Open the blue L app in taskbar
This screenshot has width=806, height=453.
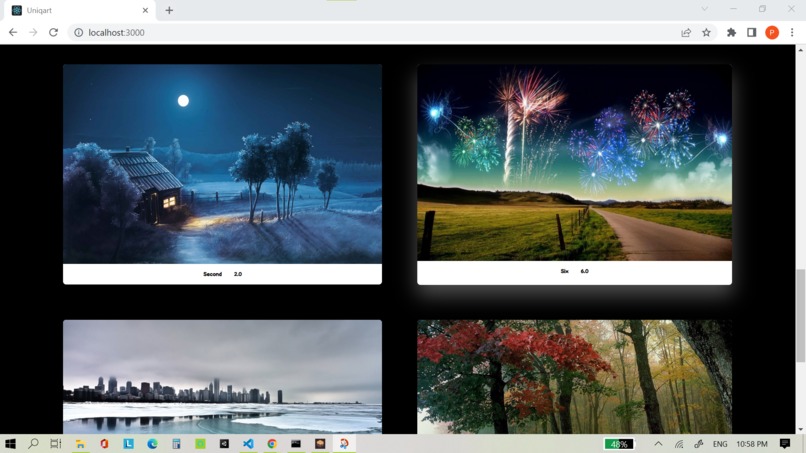point(129,444)
